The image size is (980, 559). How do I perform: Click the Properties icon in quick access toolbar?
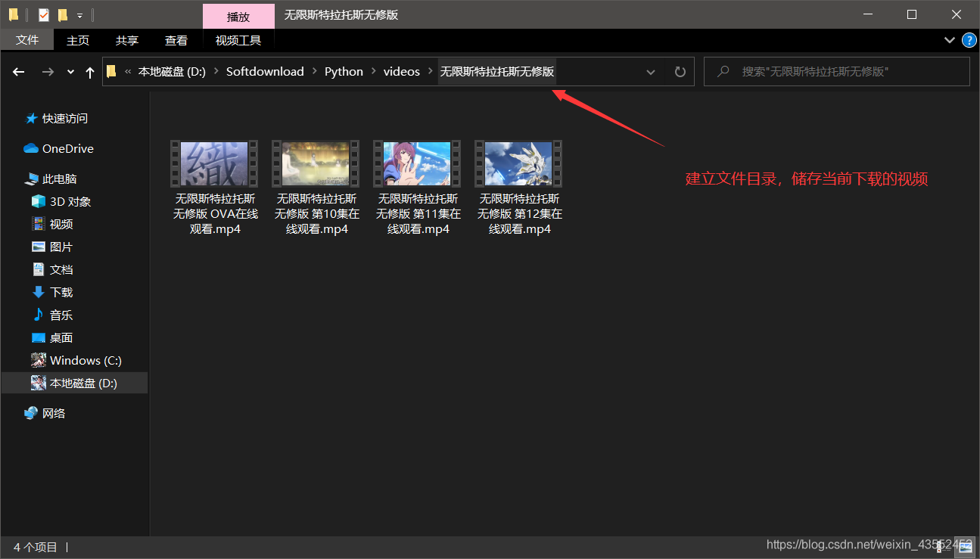click(x=43, y=14)
